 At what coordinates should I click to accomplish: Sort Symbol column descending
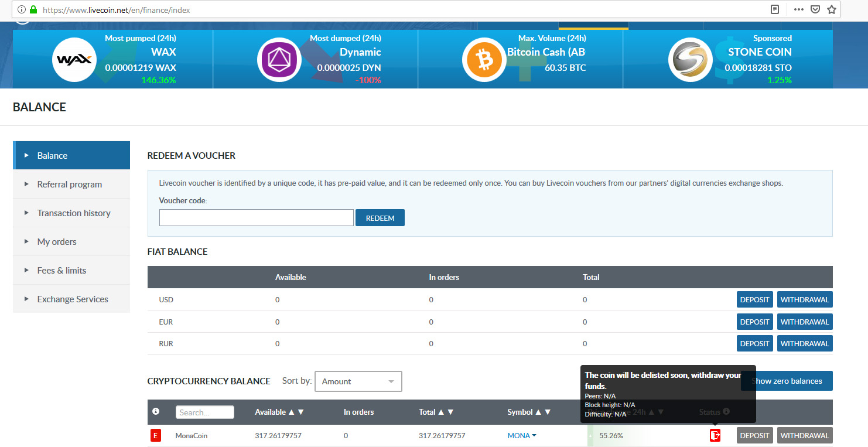pyautogui.click(x=548, y=412)
